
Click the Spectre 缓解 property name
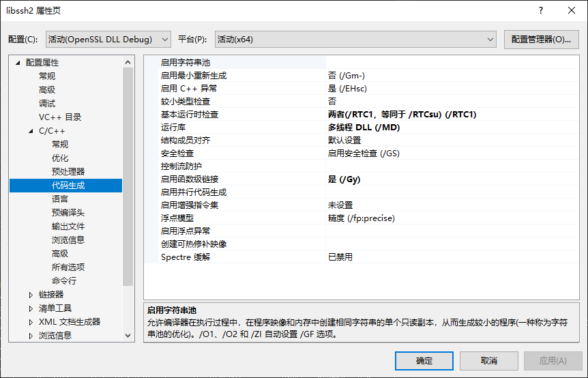(186, 257)
